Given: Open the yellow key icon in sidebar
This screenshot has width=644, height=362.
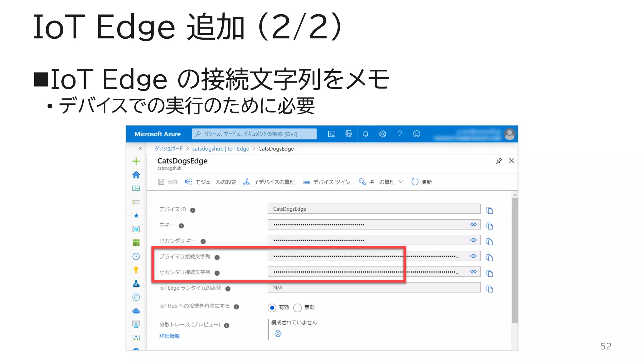Looking at the screenshot, I should tap(136, 270).
